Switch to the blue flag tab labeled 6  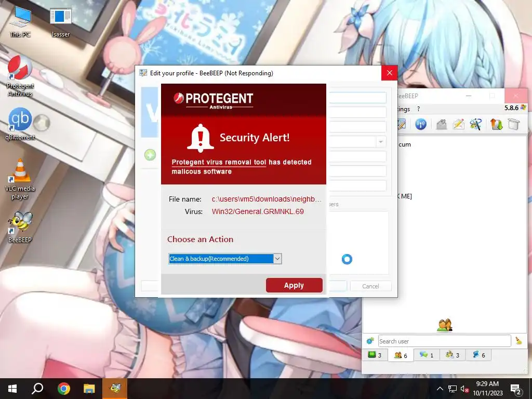(478, 355)
